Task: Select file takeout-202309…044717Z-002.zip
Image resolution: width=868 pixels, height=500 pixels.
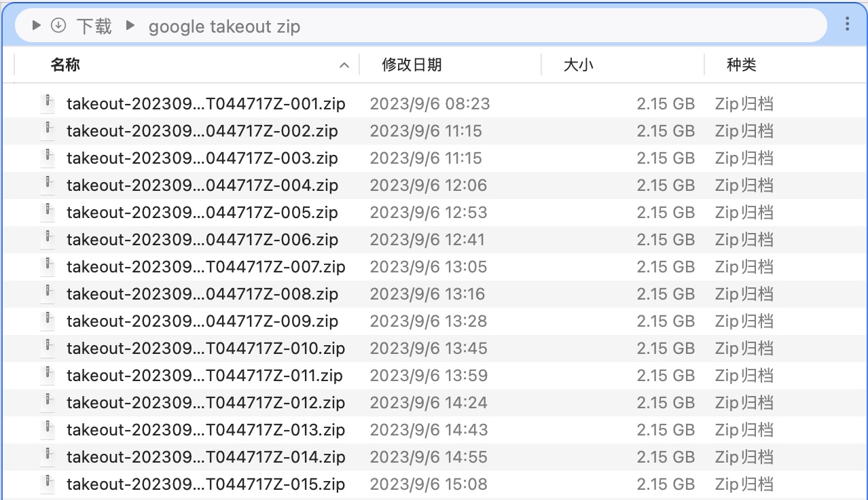Action: (x=202, y=131)
